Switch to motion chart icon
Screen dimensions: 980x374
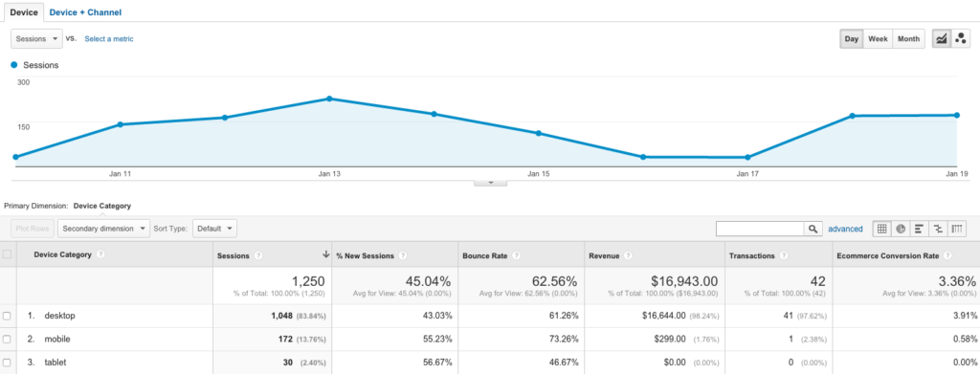(x=960, y=38)
